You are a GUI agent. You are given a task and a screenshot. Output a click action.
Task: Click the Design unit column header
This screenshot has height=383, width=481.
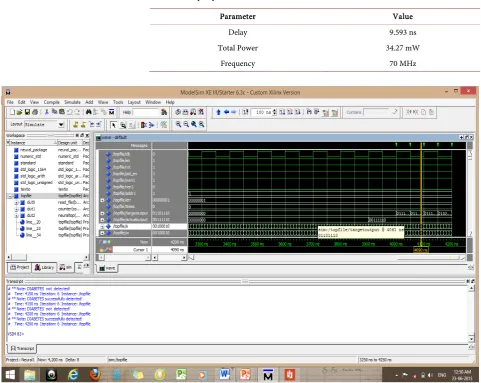coord(69,143)
